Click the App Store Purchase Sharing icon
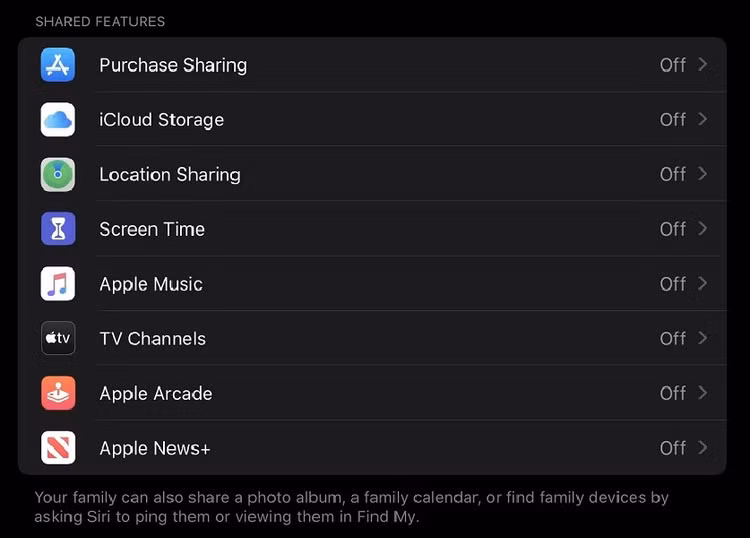The height and width of the screenshot is (538, 750). [58, 65]
